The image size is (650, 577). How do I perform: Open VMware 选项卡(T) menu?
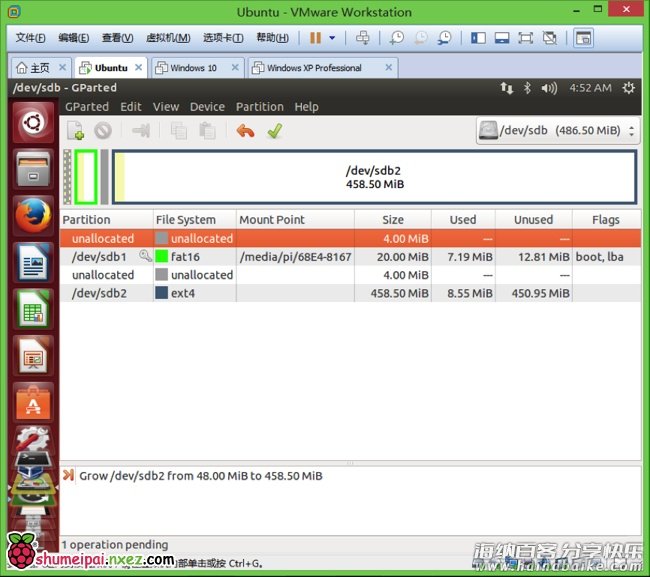[223, 38]
